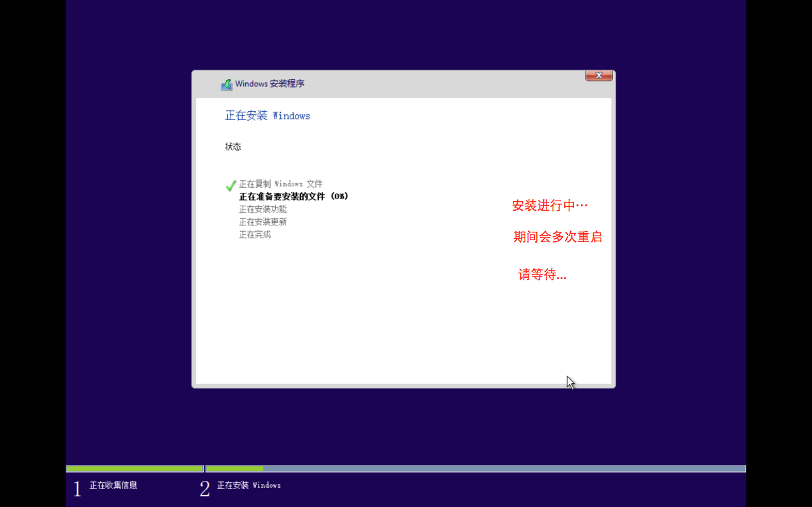
Task: Click the Windows setup icon in title bar
Action: (227, 84)
